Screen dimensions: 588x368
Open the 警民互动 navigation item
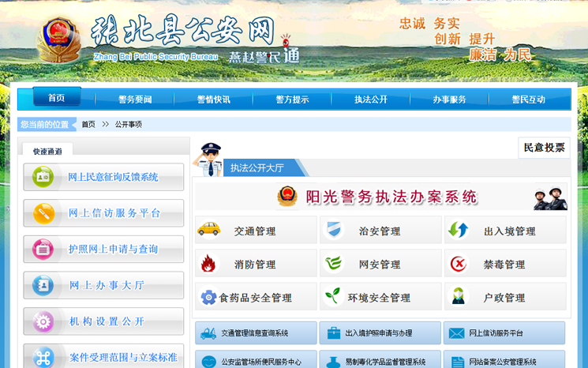529,100
